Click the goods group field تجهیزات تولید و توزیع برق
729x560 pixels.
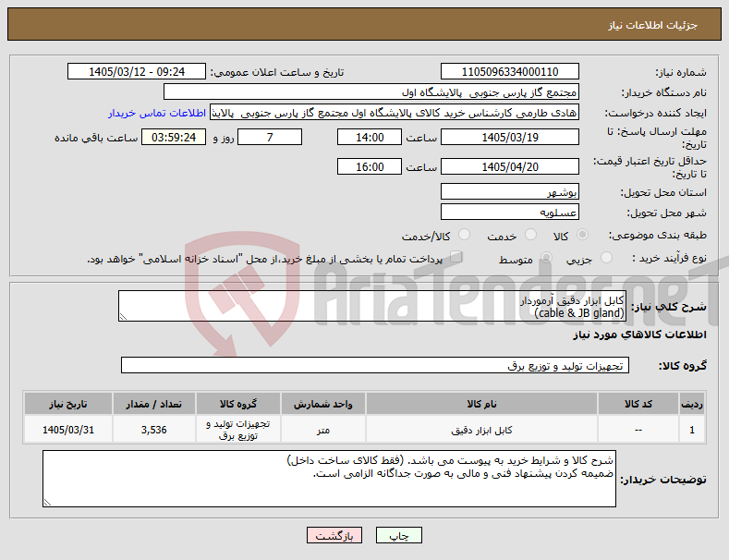point(375,365)
